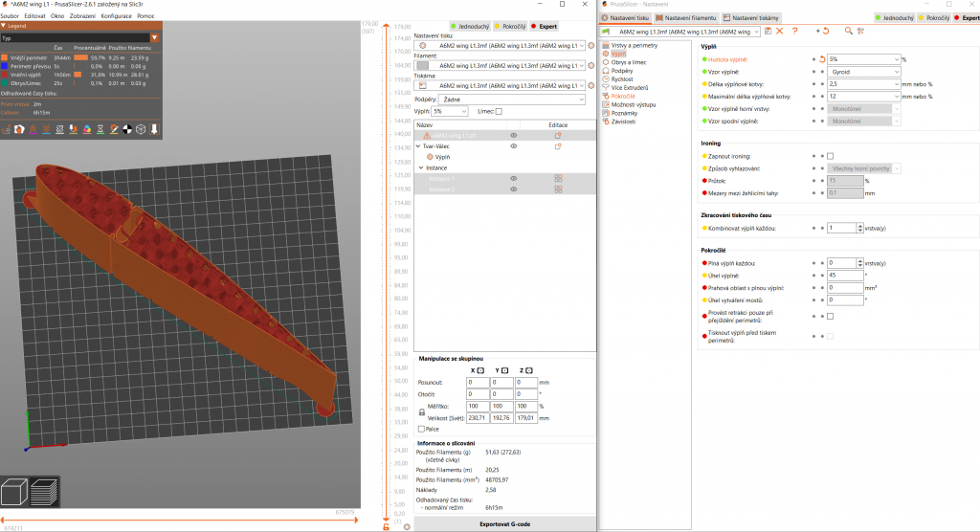Click the undo arrow beside Hustota výplně
Viewport: 980px width, 532px height.
822,59
